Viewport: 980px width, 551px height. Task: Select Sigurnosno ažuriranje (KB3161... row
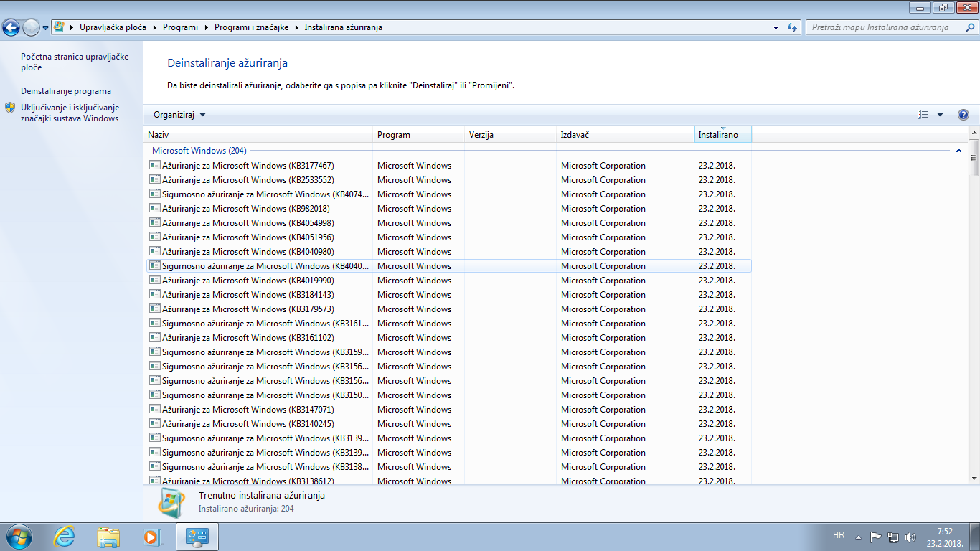(x=449, y=323)
